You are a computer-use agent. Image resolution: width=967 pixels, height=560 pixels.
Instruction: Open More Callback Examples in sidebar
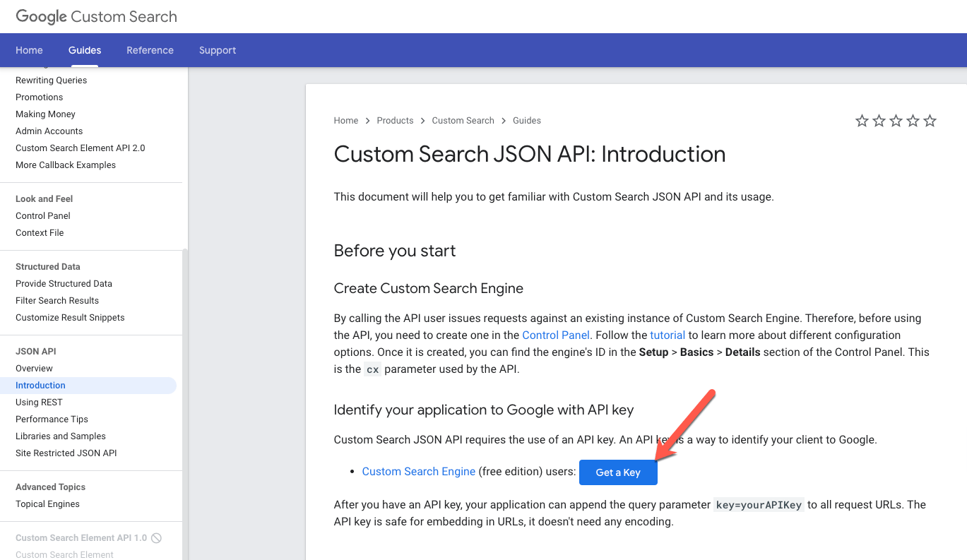tap(66, 165)
